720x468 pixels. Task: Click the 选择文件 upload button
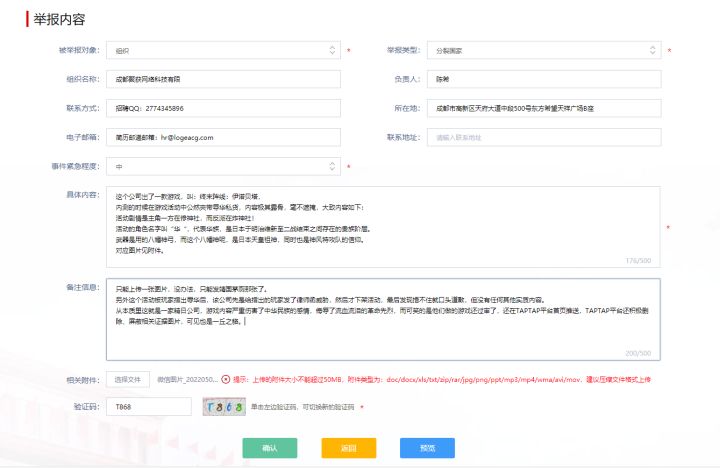(128, 380)
